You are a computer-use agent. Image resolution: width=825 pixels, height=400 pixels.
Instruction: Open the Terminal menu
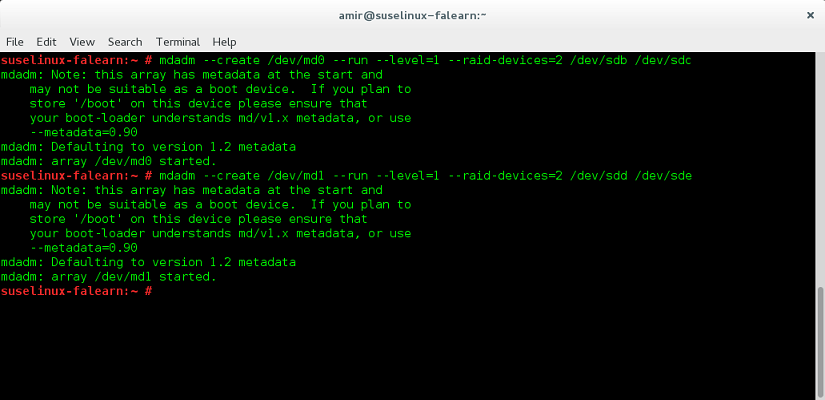pos(177,42)
